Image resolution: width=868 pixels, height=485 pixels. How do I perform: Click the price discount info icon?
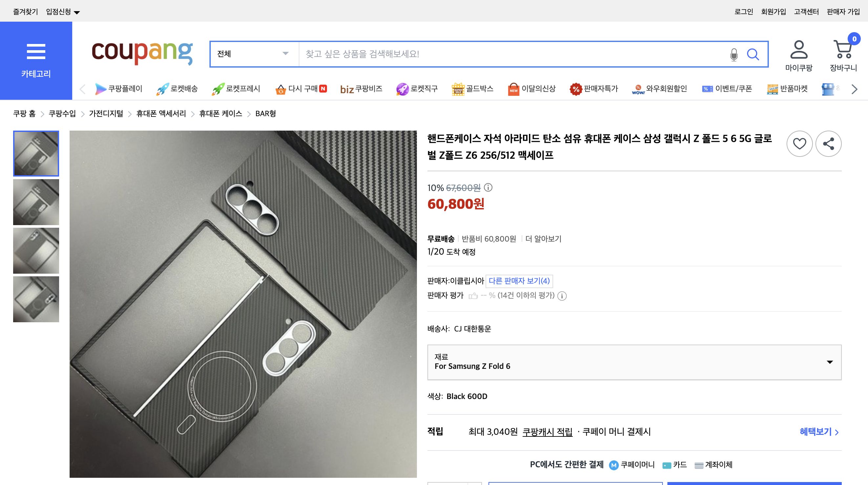[x=488, y=188]
